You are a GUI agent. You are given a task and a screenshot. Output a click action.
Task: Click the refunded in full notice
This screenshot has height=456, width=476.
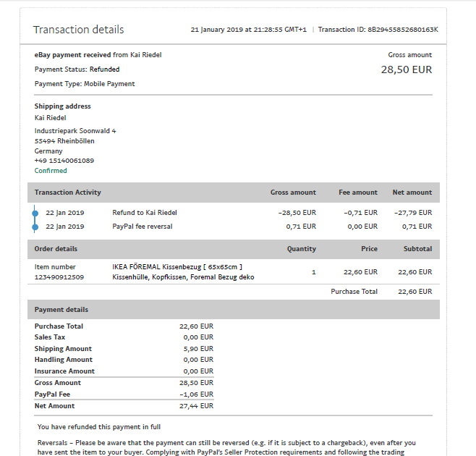(98, 427)
